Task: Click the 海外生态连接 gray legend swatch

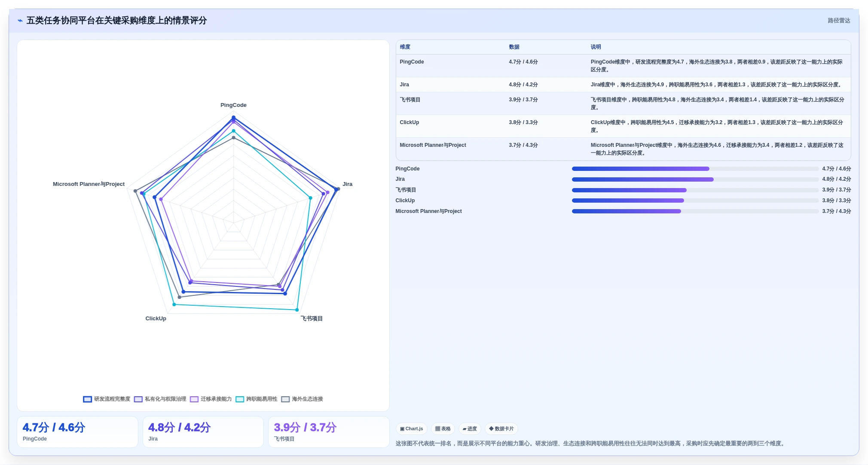Action: coord(285,399)
